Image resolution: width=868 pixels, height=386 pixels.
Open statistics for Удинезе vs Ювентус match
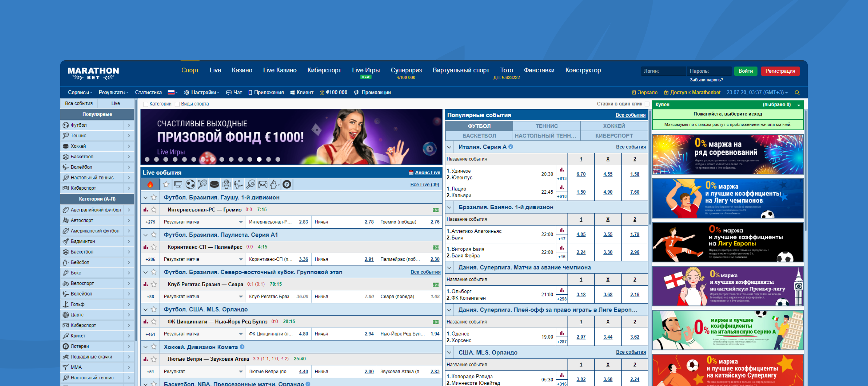(562, 170)
